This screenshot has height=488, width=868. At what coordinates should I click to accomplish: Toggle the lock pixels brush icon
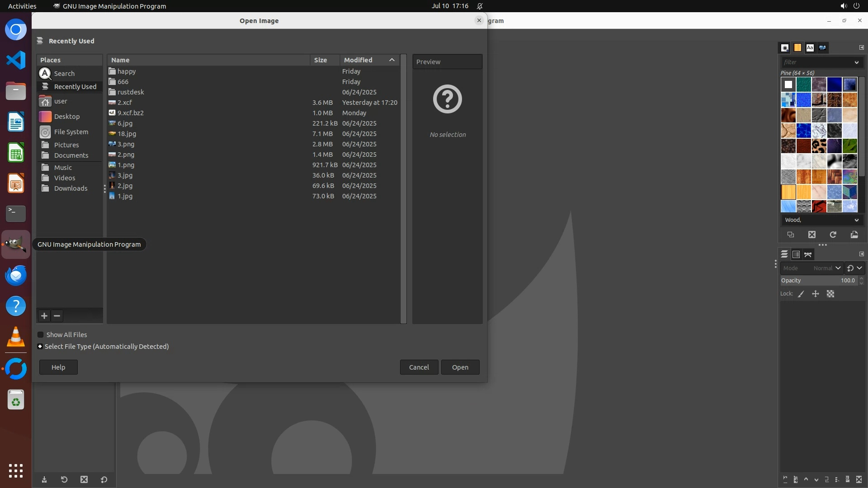(801, 294)
